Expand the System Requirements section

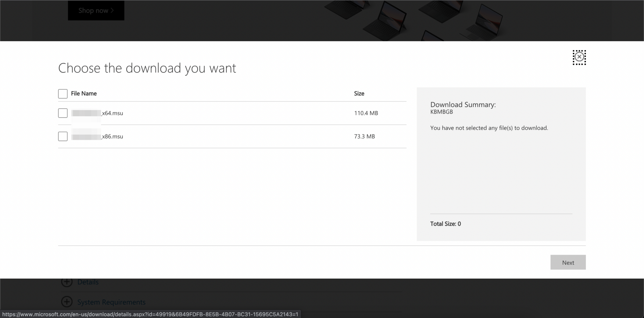(x=111, y=302)
